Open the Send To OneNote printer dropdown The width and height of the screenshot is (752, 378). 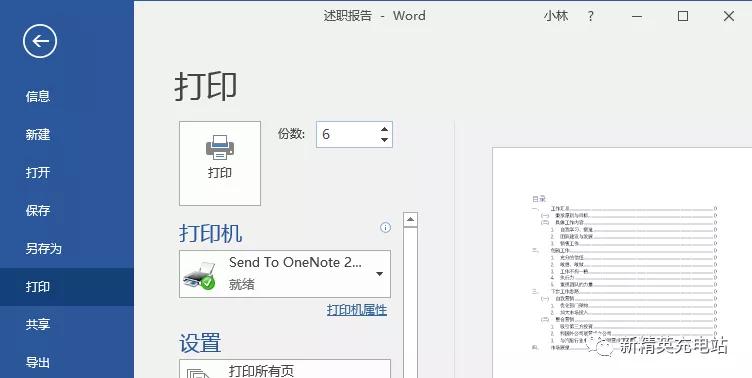pos(285,274)
